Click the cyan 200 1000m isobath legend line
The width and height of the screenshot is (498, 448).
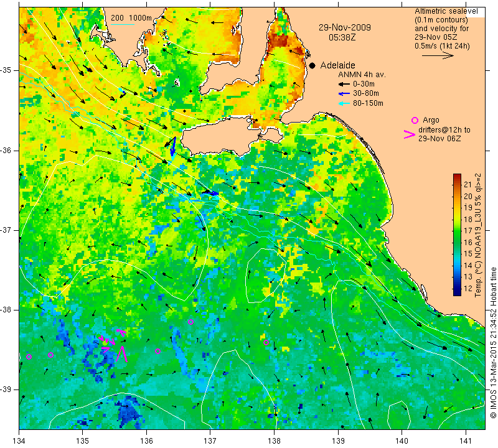(x=122, y=24)
